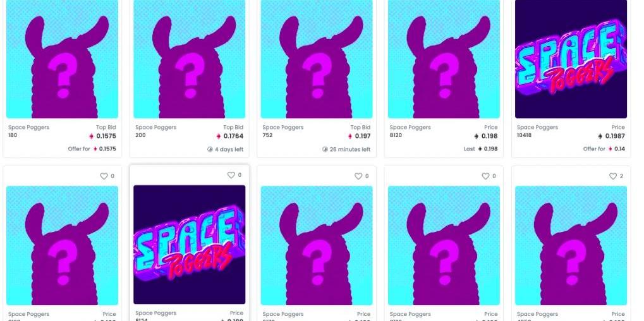Open item number 752 listing
This screenshot has height=321, width=644.
tap(267, 135)
